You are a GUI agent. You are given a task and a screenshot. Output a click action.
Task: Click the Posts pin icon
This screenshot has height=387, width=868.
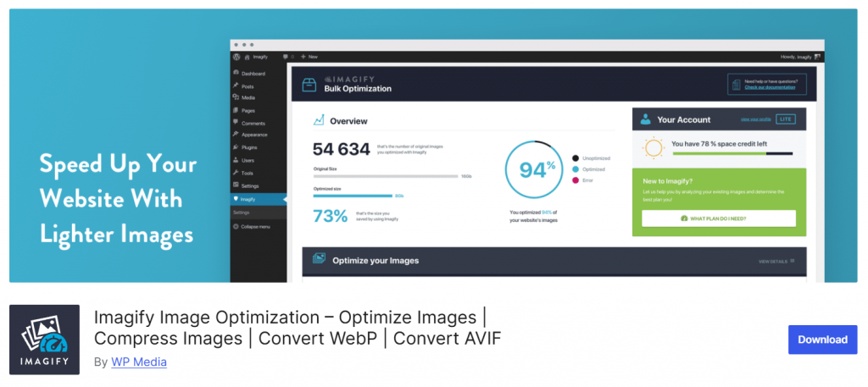(x=236, y=86)
